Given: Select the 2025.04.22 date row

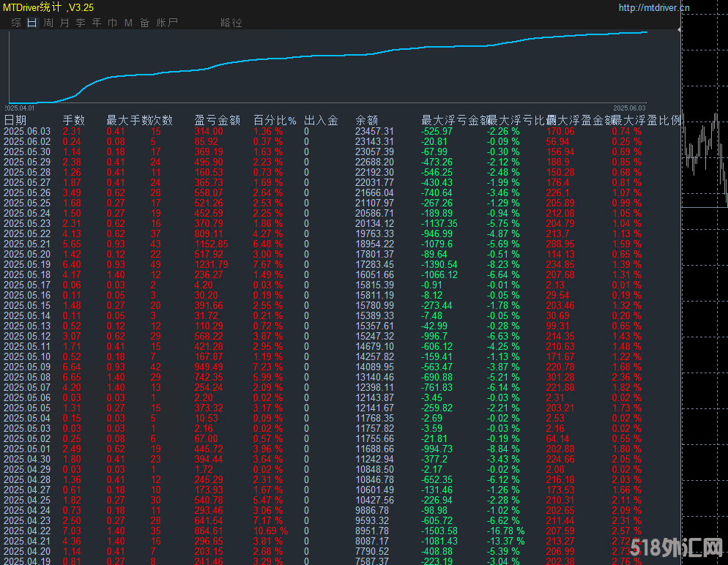Looking at the screenshot, I should coord(27,531).
